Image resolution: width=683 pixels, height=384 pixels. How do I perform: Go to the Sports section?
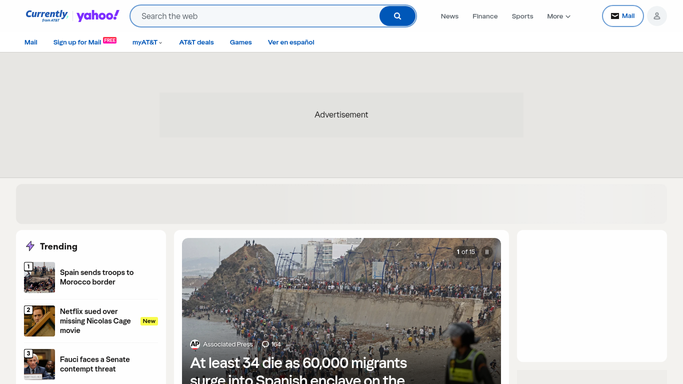click(x=522, y=16)
